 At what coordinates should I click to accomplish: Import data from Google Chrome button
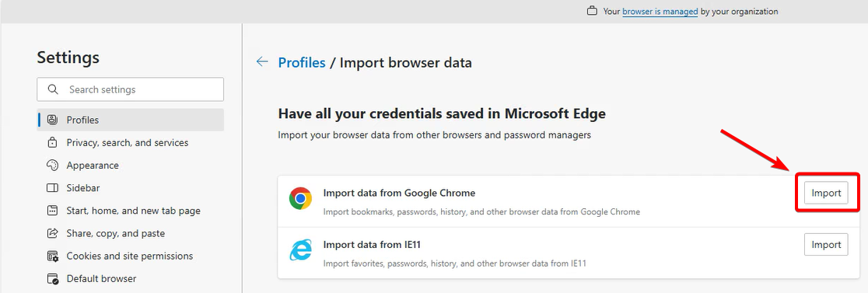pos(826,193)
